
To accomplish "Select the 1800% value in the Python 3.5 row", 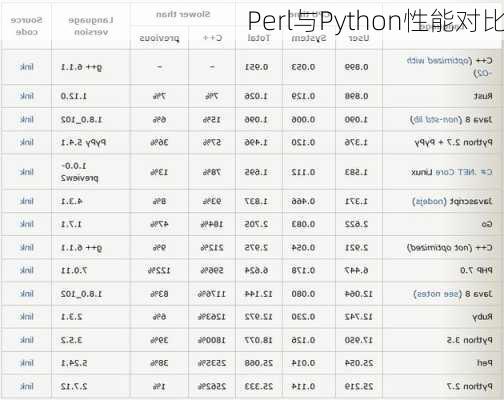I will tap(212, 340).
